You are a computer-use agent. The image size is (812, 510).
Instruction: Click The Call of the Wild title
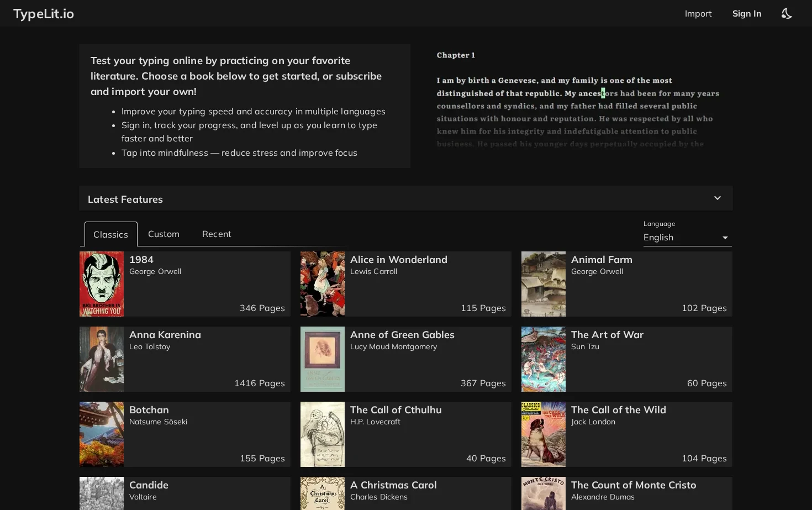click(619, 410)
